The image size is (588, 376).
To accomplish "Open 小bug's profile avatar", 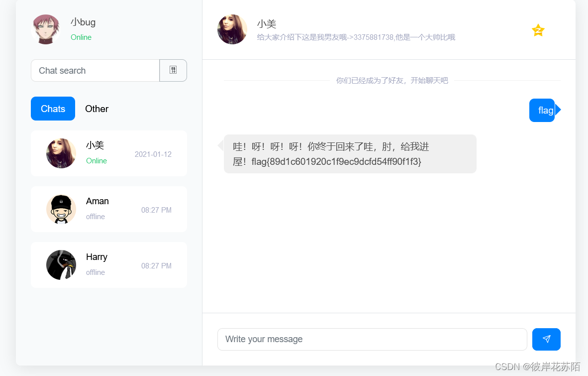I will point(46,29).
